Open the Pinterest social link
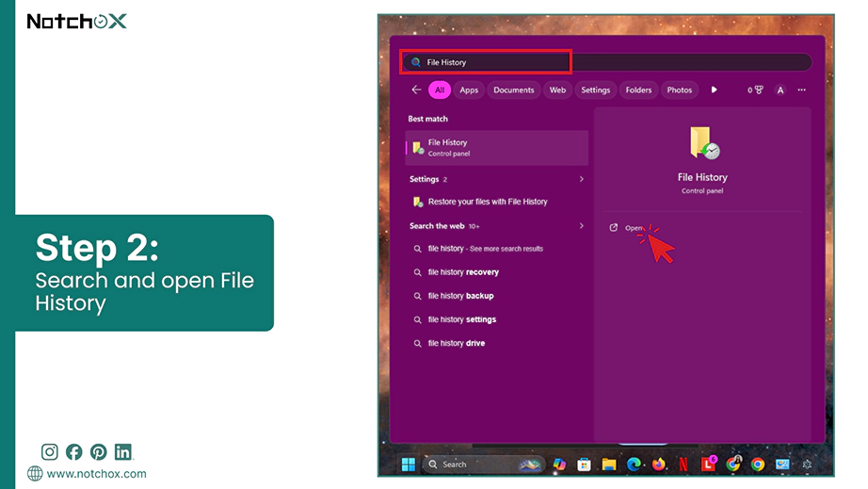 click(x=99, y=452)
